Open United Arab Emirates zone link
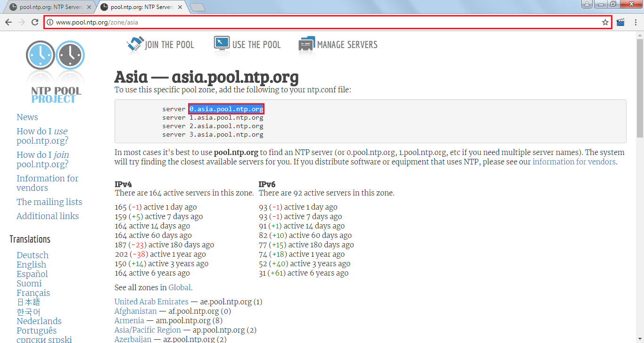This screenshot has height=343, width=644. click(x=151, y=302)
